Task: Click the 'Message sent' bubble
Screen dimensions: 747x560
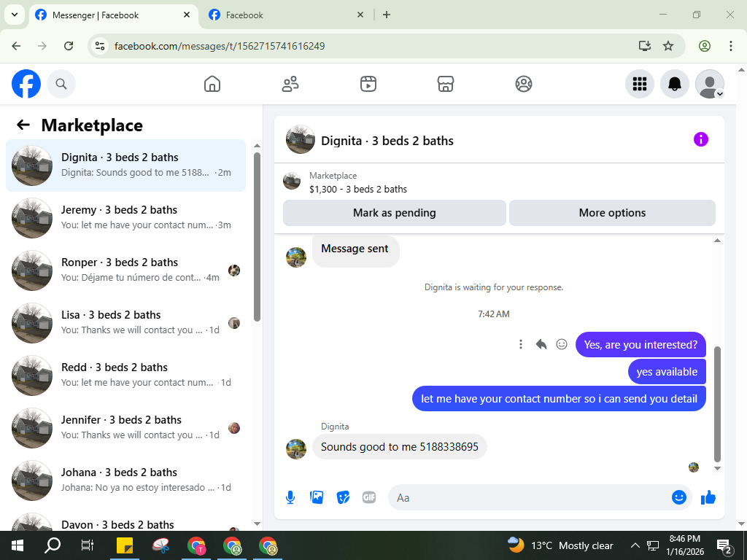Action: tap(355, 251)
